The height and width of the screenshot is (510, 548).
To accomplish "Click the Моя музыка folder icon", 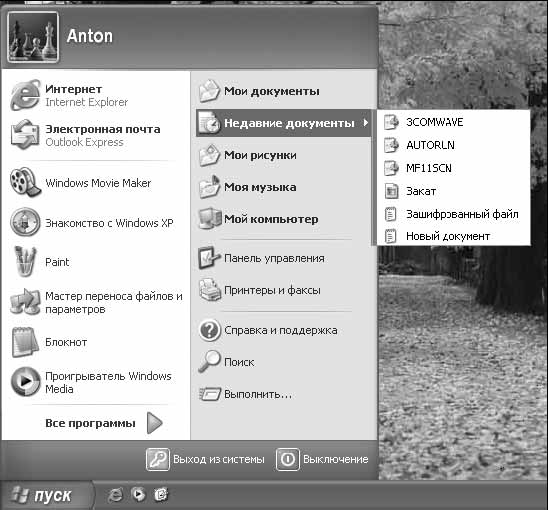I will click(209, 187).
